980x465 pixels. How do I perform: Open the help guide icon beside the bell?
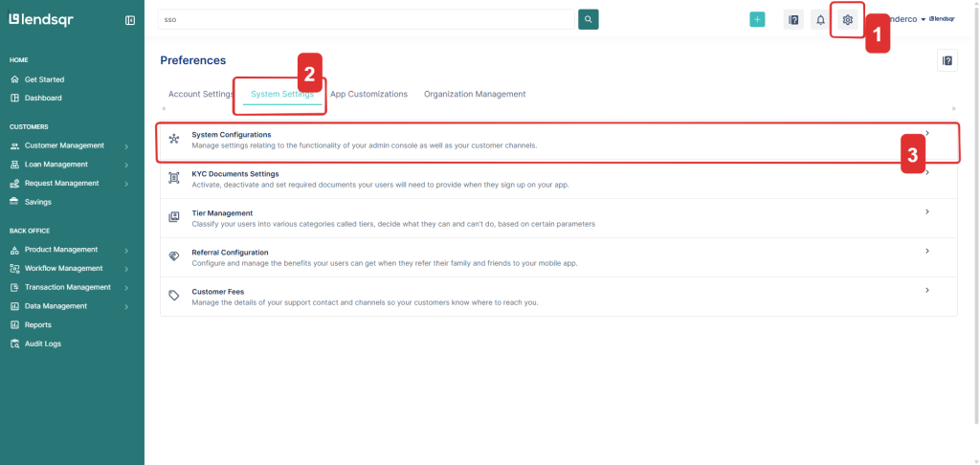point(792,20)
